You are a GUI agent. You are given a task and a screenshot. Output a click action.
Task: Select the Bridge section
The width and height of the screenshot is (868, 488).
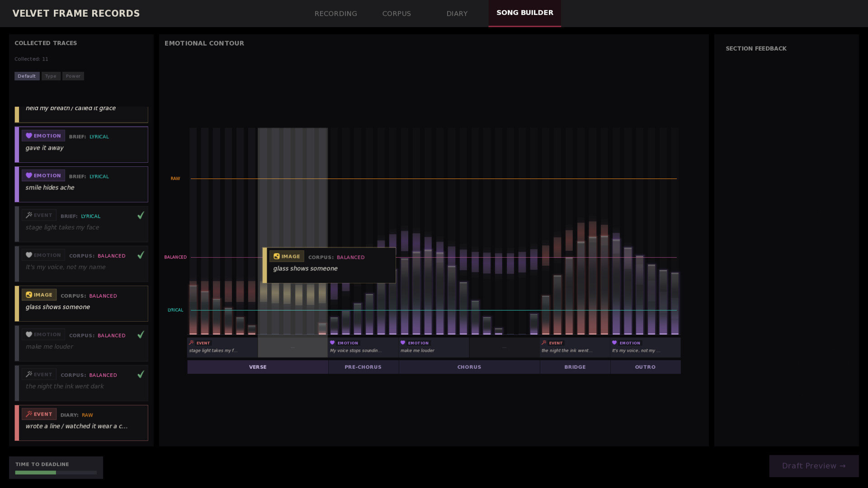(575, 367)
